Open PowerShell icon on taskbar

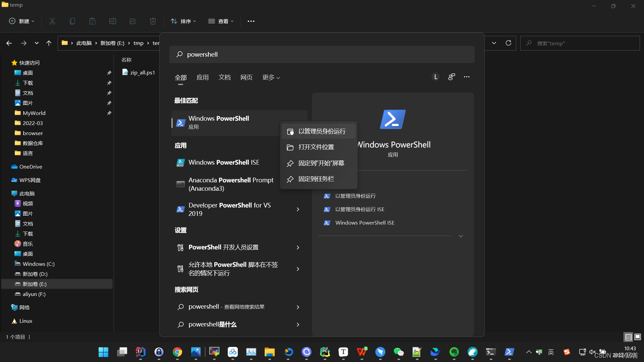click(x=509, y=352)
